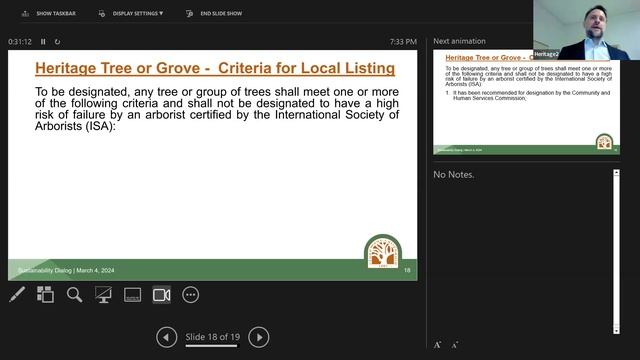640x360 pixels.
Task: Click the End Slide Show icon
Action: [x=189, y=13]
